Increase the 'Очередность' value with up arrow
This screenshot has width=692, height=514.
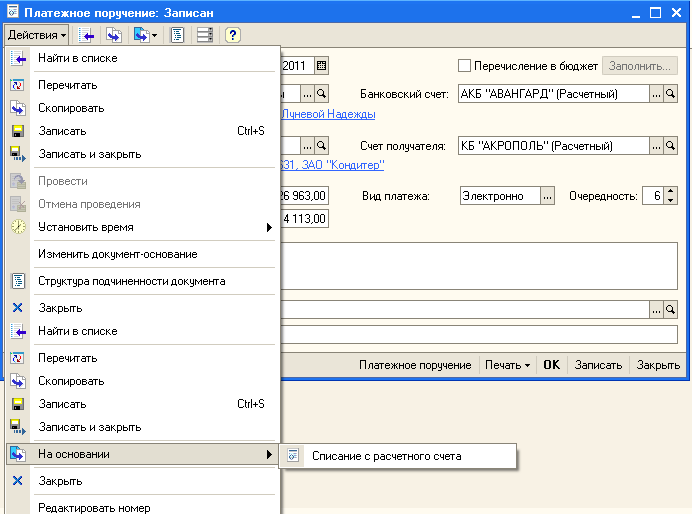[x=670, y=191]
